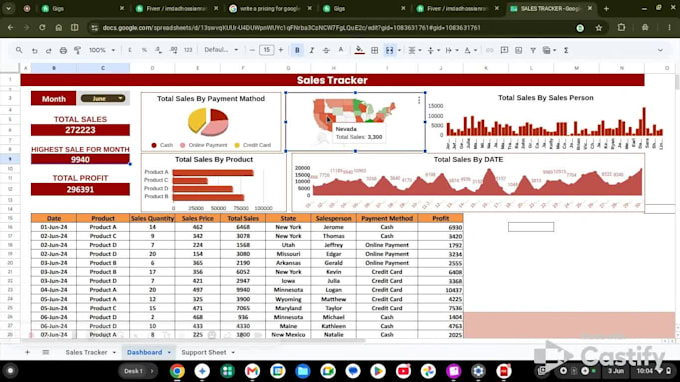Image resolution: width=680 pixels, height=382 pixels.
Task: Toggle strikethrough formatting
Action: pos(326,50)
